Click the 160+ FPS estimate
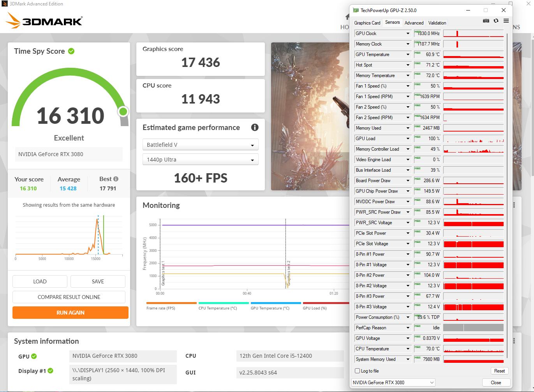The height and width of the screenshot is (392, 534). click(x=201, y=178)
